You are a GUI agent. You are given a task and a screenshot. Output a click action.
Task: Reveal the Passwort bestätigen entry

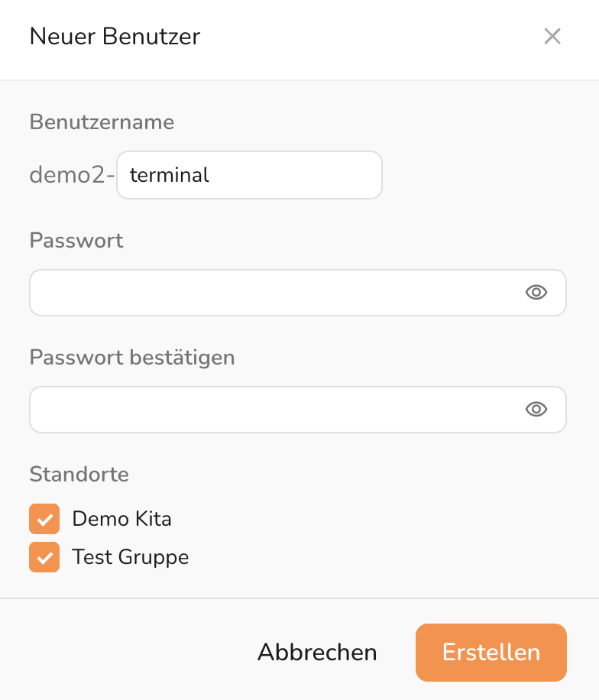point(536,410)
